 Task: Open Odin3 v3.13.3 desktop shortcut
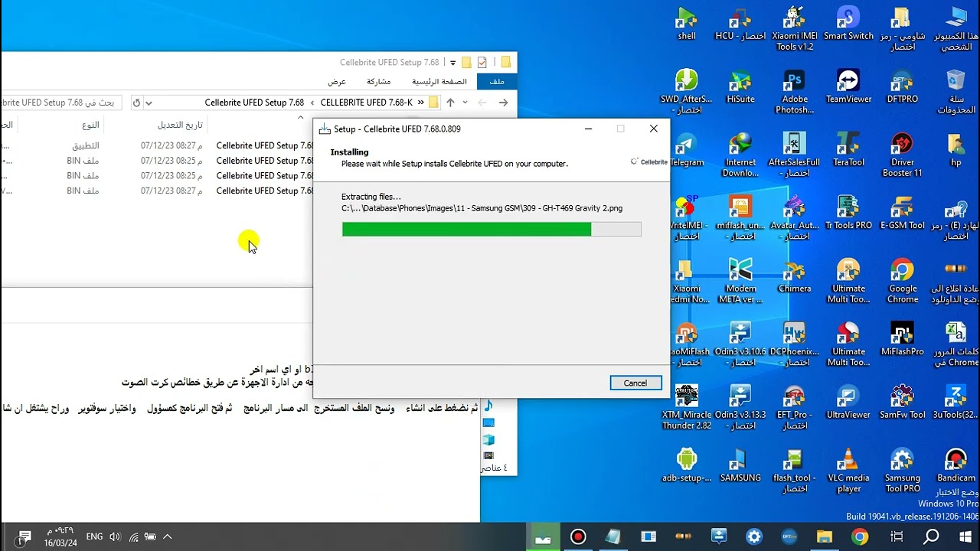pyautogui.click(x=740, y=409)
